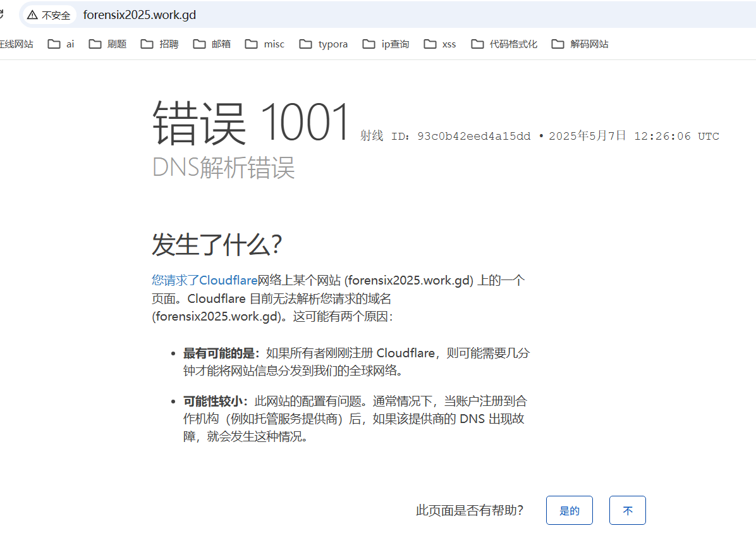Click the DNS解析错误 subtitle
Screen dimensions: 756x540
[223, 168]
